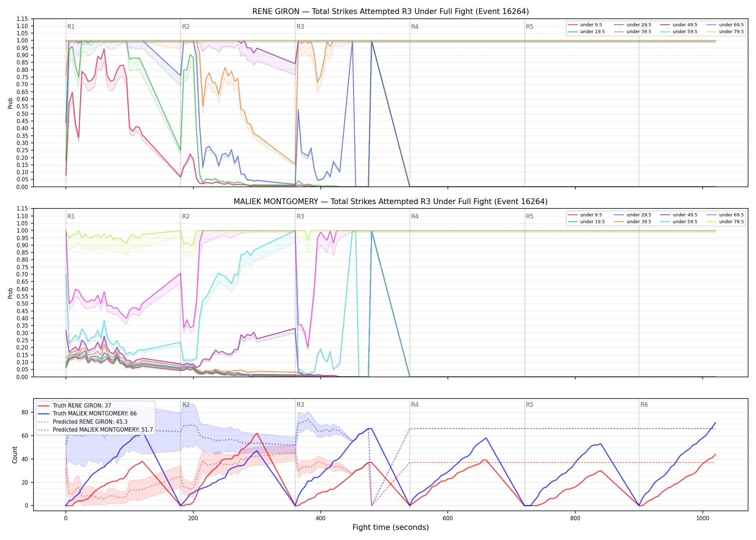Click R5 round marker on the Count chart
This screenshot has width=756, height=540.
click(530, 405)
